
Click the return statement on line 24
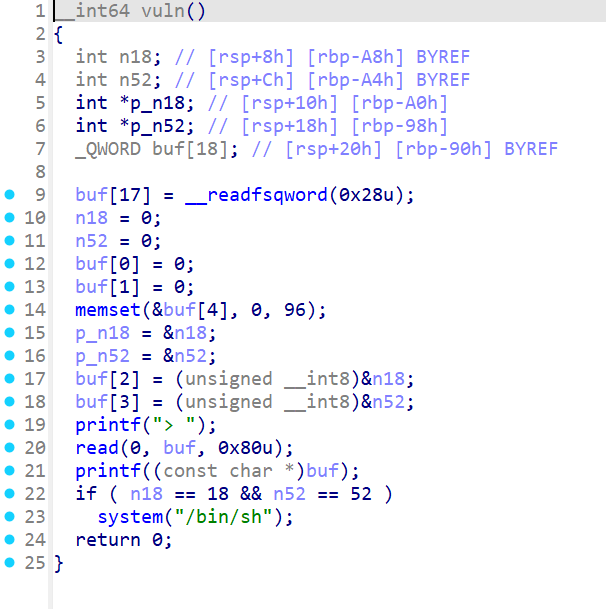coord(123,540)
